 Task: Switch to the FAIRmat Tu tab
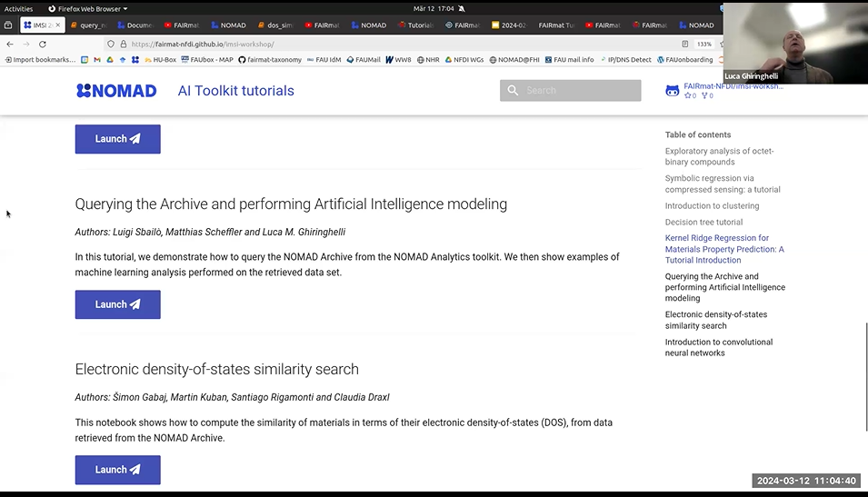(555, 25)
